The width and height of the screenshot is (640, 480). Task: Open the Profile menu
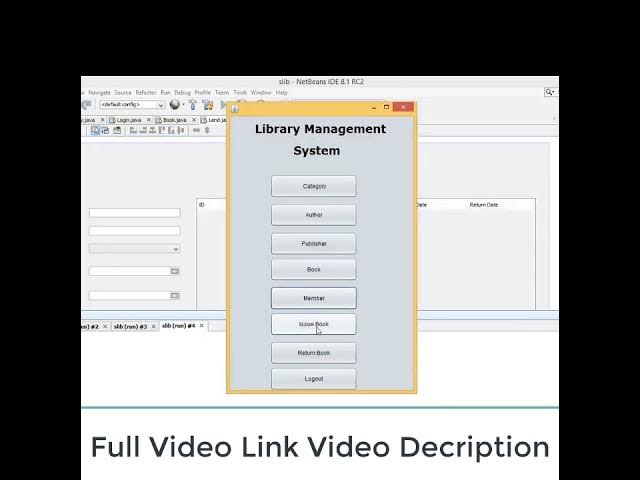point(202,93)
